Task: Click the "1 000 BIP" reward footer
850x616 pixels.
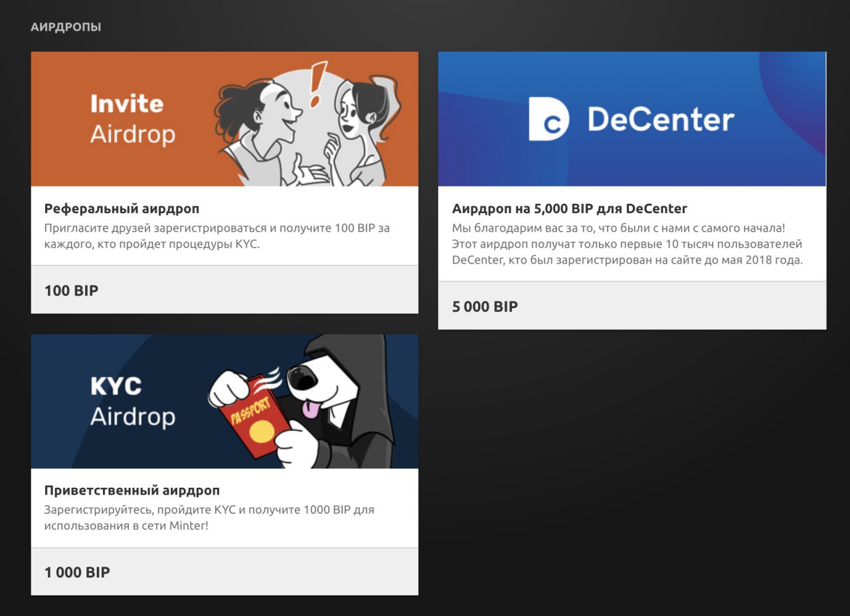Action: 224,572
